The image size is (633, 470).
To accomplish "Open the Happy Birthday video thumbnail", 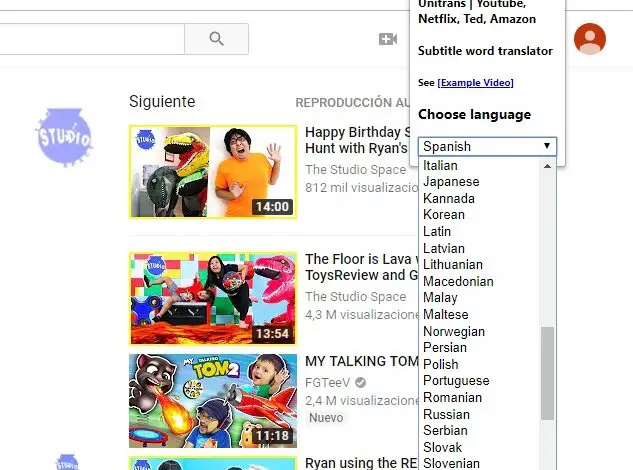I will [x=213, y=172].
